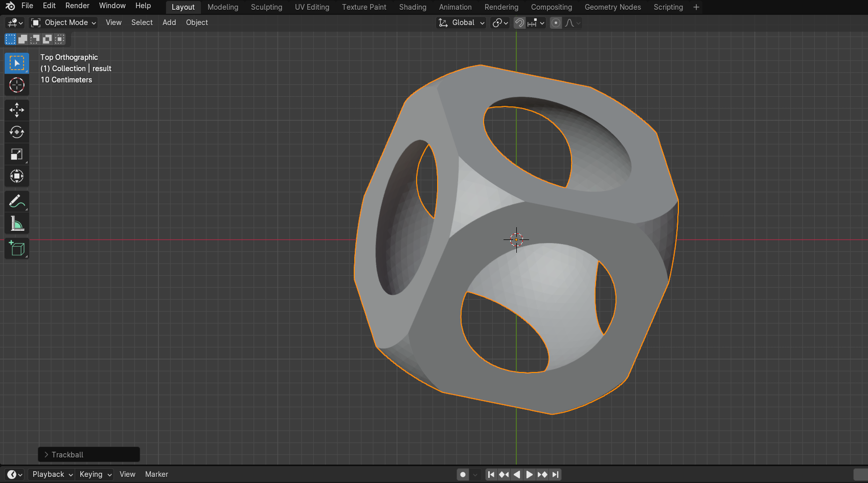Click the Blender logo icon

point(10,6)
